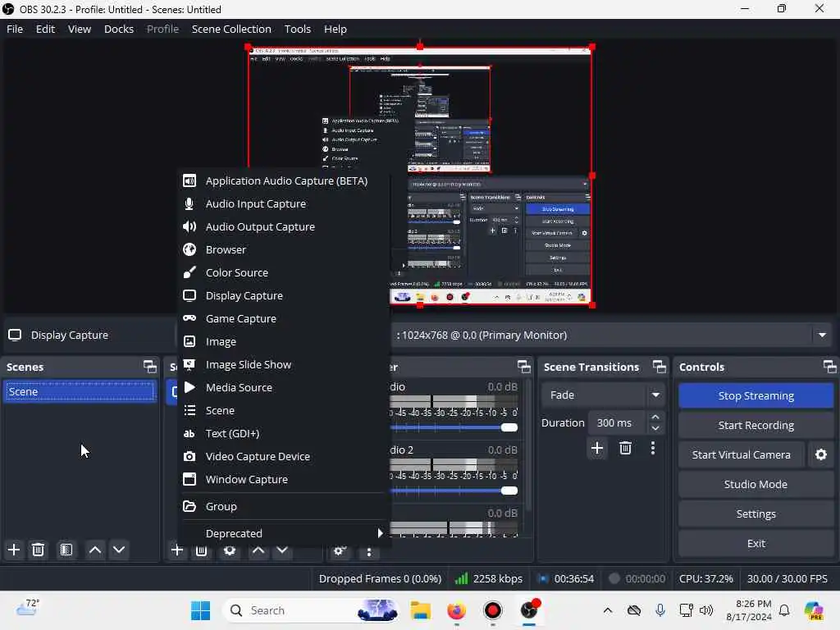Click Start Virtual Camera button
Screen dimensions: 840x630
(741, 454)
